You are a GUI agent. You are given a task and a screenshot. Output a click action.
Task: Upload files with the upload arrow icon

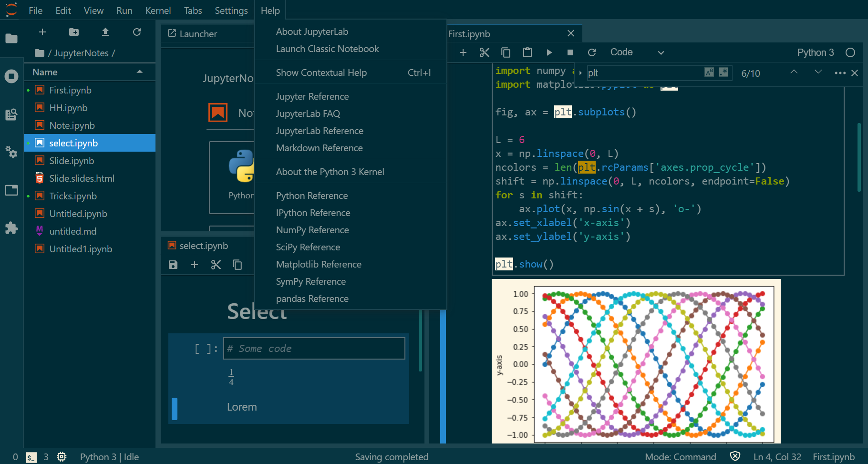click(x=105, y=32)
